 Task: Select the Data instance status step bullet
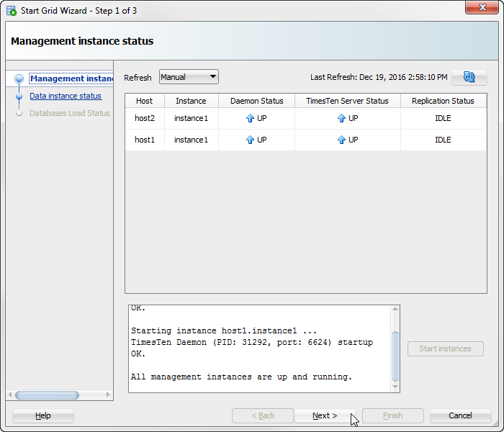(x=19, y=96)
